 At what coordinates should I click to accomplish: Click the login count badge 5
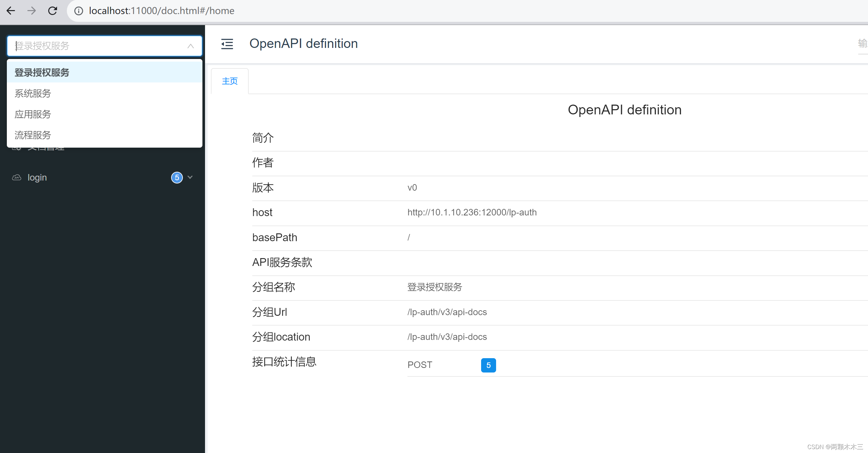177,178
